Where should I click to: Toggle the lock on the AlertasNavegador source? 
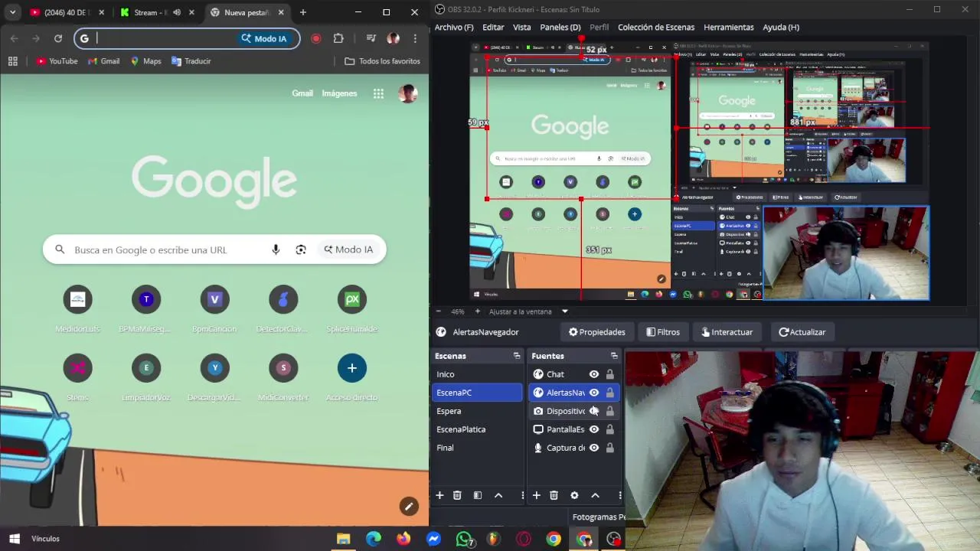[x=609, y=393]
